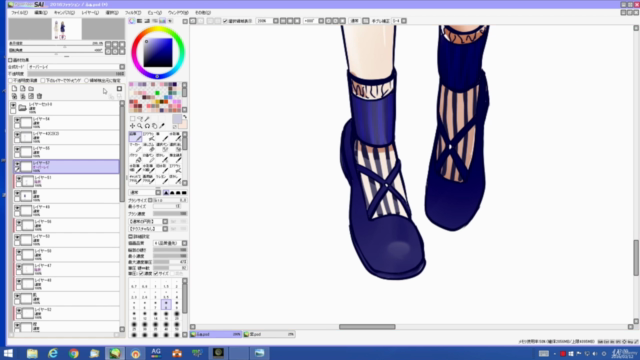Screen dimensions: 640x360
Task: Select brush size preset 10
Action: pos(134,316)
